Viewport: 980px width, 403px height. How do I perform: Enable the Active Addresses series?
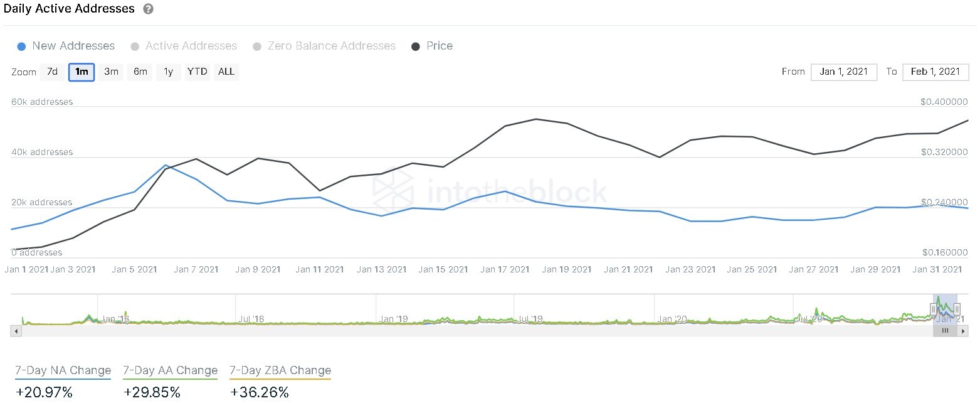click(184, 46)
